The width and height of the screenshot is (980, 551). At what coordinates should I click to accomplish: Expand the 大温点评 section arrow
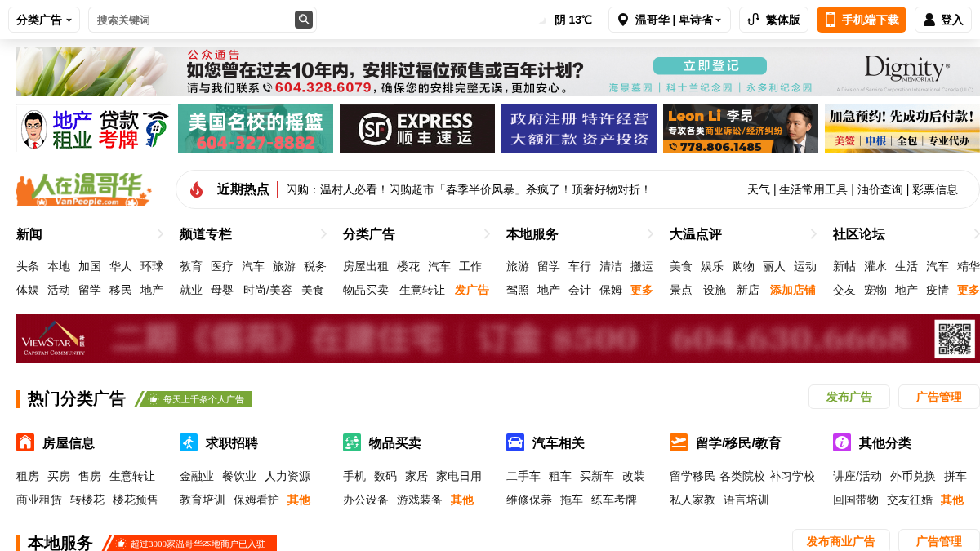(813, 234)
